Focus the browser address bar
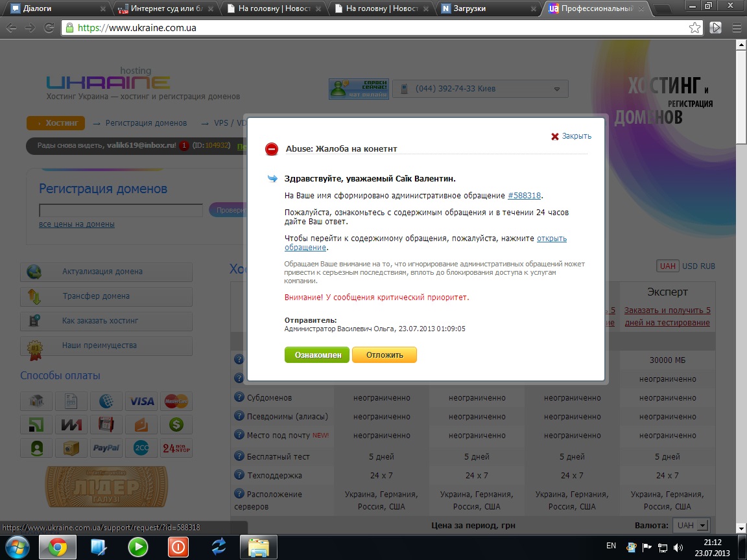The image size is (747, 560). pos(381,28)
